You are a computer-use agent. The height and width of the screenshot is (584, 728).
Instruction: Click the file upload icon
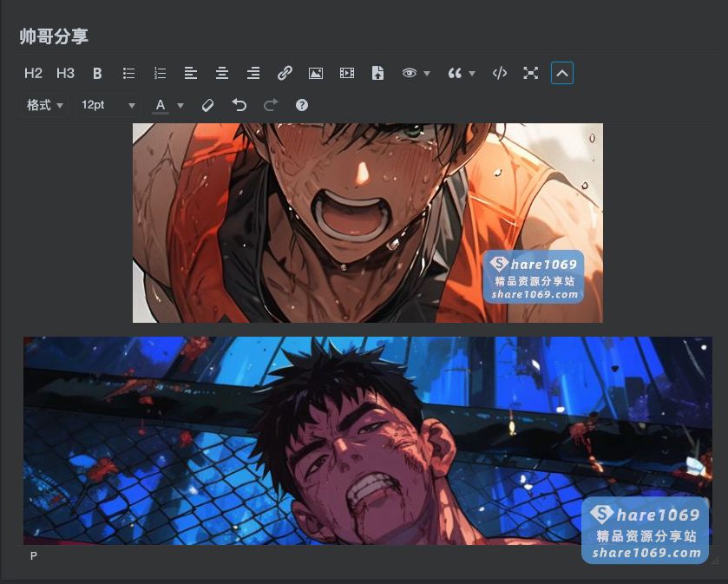coord(377,74)
